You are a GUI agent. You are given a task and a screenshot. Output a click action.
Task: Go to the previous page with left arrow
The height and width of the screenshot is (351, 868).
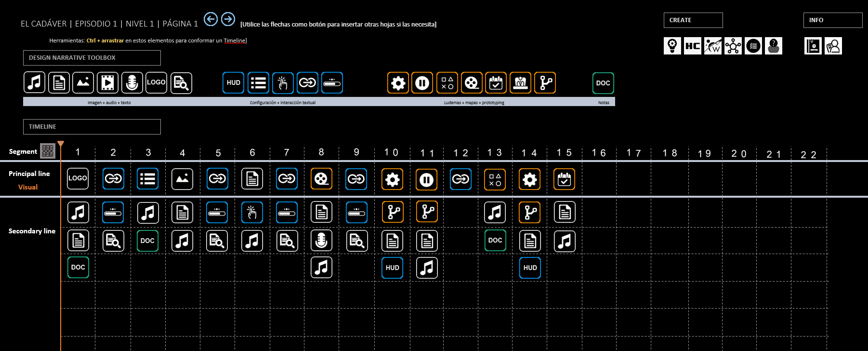(210, 19)
